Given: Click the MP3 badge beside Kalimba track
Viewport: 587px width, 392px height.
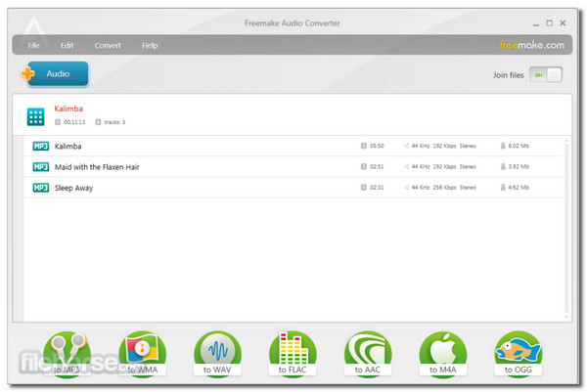Looking at the screenshot, I should click(41, 146).
